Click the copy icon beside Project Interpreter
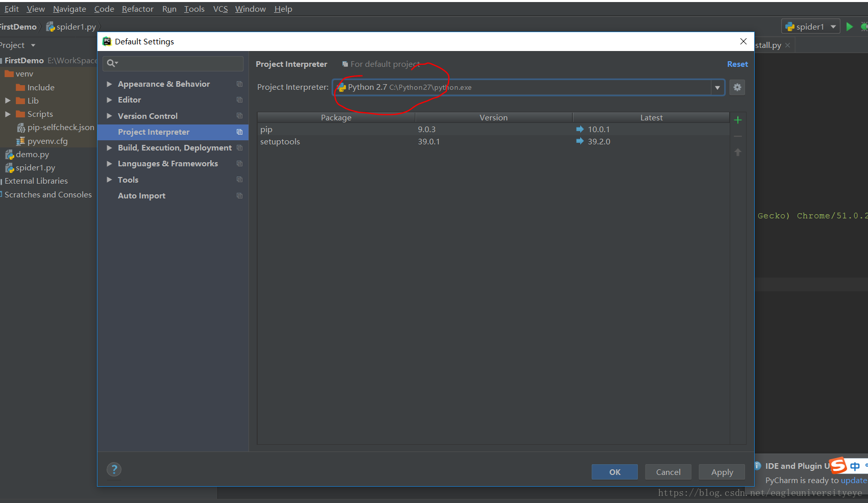868x503 pixels. 239,132
